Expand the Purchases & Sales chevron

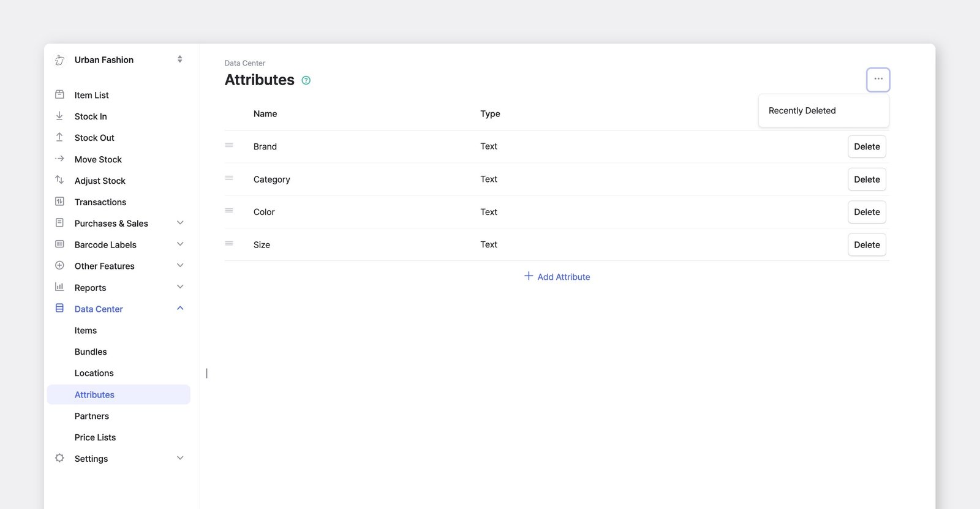pos(180,223)
